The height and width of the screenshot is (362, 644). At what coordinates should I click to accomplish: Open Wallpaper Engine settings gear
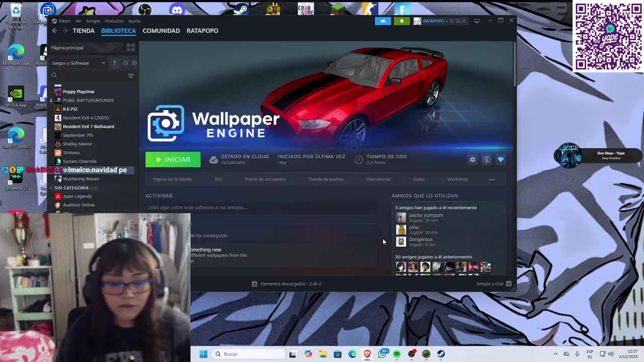(472, 159)
